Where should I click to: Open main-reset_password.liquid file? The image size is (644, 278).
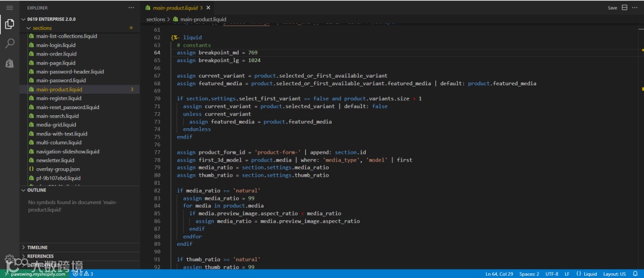tap(68, 107)
